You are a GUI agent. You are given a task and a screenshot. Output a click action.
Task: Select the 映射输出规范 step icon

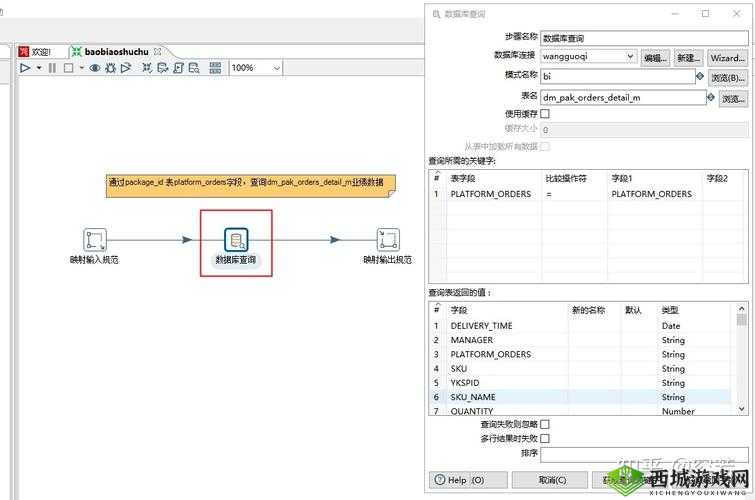click(387, 240)
